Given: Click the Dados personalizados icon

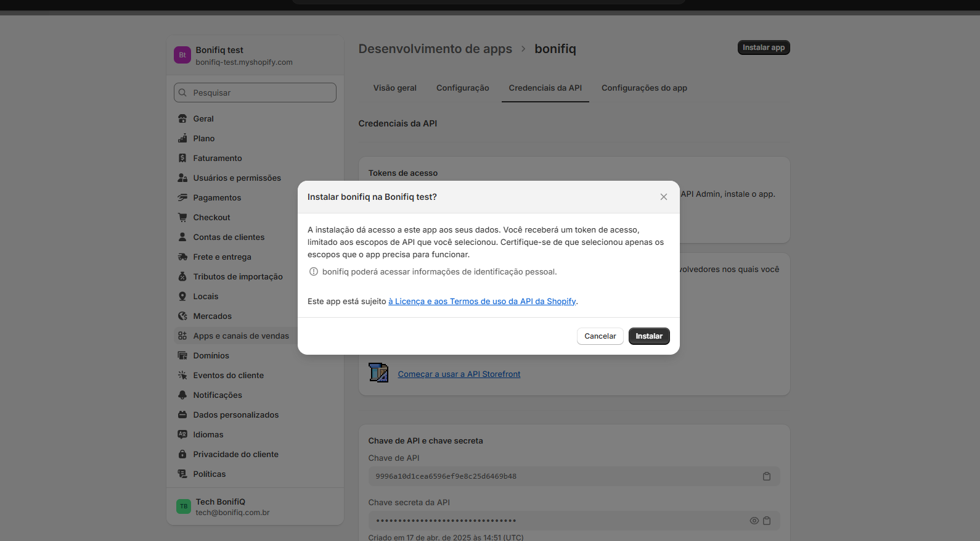Looking at the screenshot, I should pos(182,415).
